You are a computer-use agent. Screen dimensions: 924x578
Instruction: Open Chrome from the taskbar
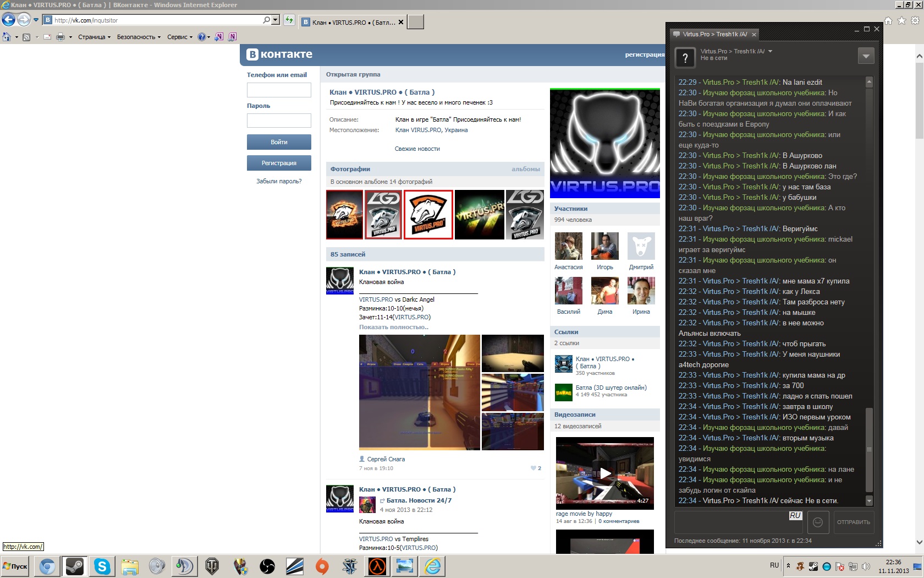coord(47,566)
